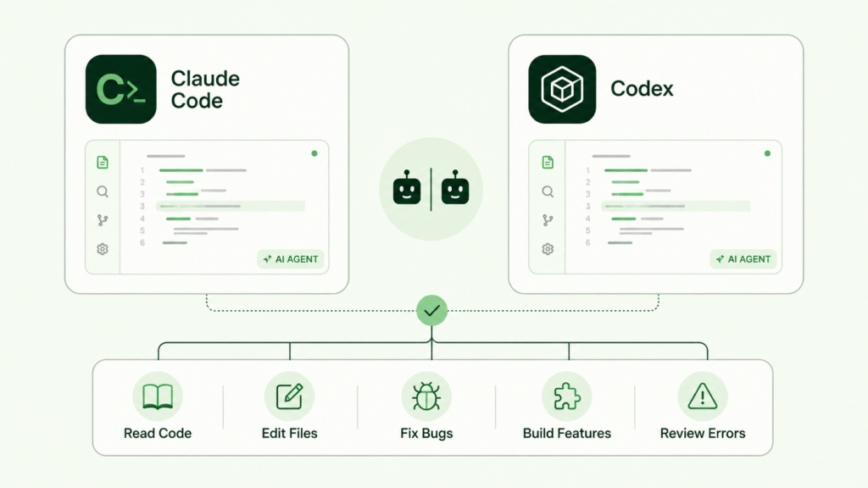
Task: Open the file icon in the Claude Code sidebar
Action: point(103,162)
